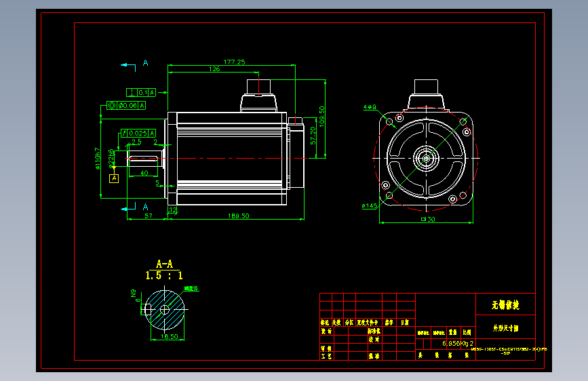Click the 40 keyway length dimension
Screen dimensions: 588x381
coord(144,174)
